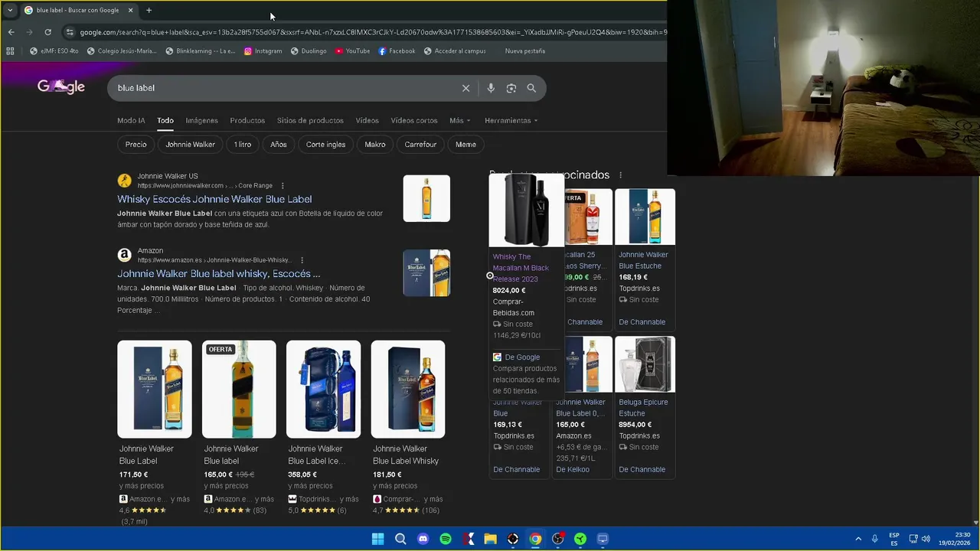This screenshot has height=551, width=980.
Task: Apply the Precio filter chip
Action: coord(136,144)
